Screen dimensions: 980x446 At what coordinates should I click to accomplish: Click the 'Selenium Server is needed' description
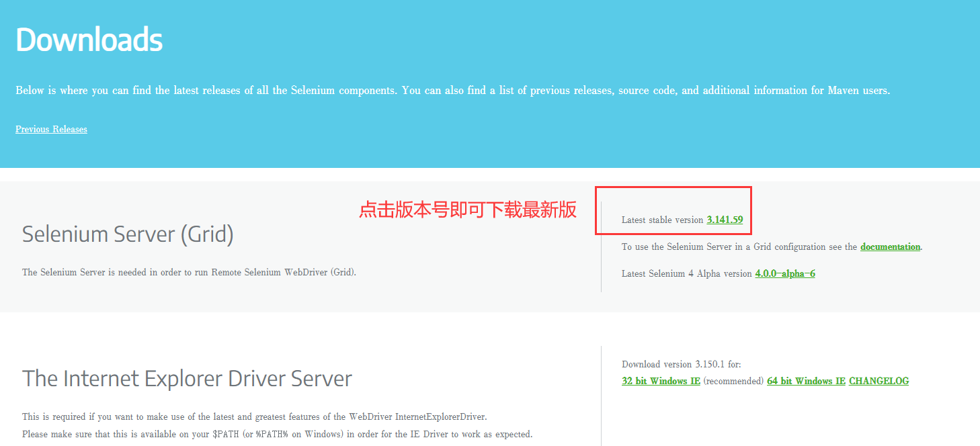pyautogui.click(x=189, y=272)
